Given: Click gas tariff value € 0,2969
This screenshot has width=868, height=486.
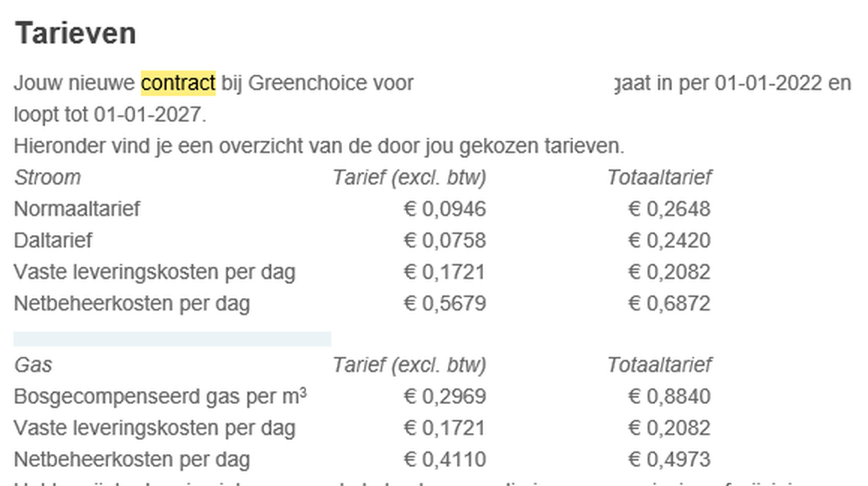Looking at the screenshot, I should (444, 396).
